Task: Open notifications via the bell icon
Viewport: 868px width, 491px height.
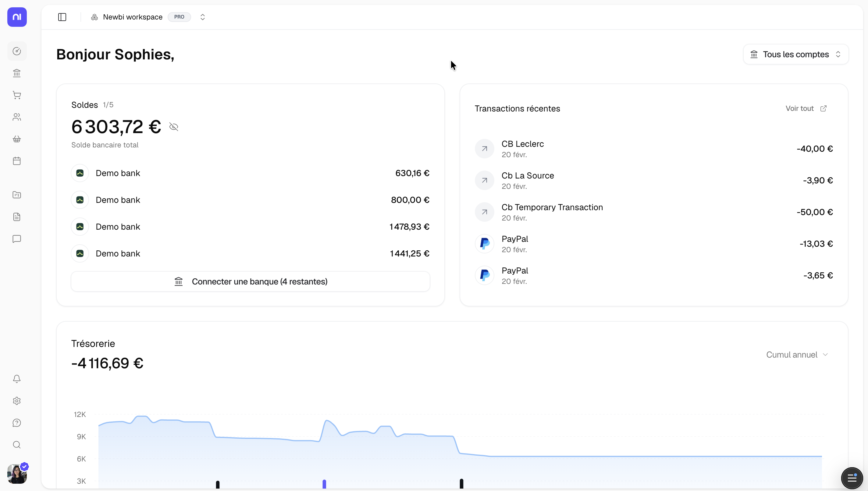Action: pyautogui.click(x=17, y=379)
